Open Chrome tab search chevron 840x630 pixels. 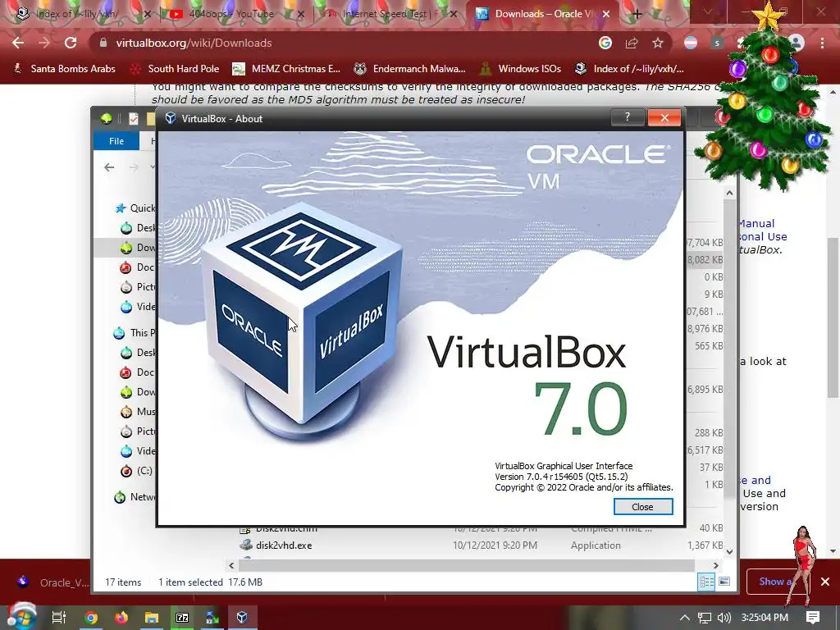(708, 11)
